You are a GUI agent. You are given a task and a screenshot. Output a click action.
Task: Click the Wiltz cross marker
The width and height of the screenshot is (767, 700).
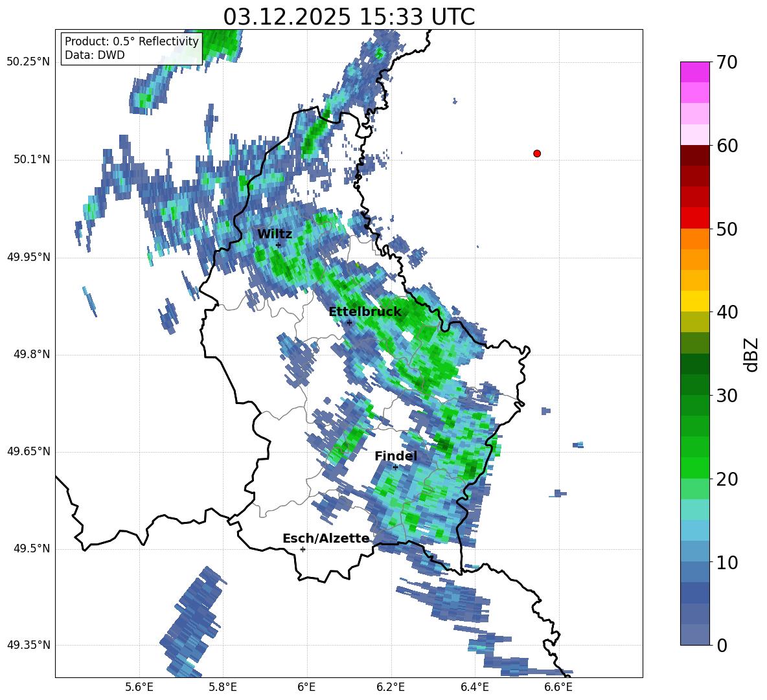coord(279,245)
